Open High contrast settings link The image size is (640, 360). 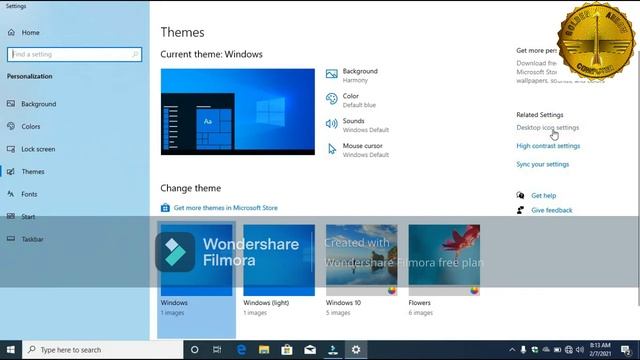pyautogui.click(x=548, y=146)
